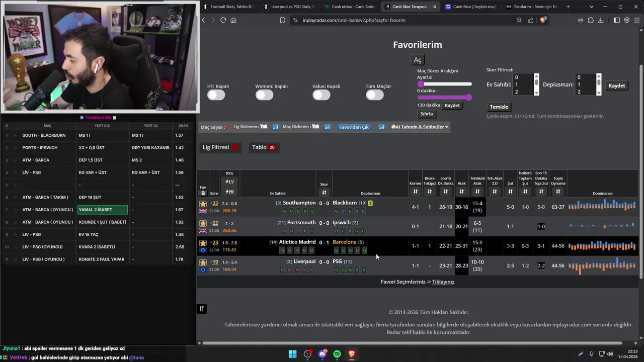
Task: Sort by Teh.Atak 2.D column
Action: click(x=495, y=192)
